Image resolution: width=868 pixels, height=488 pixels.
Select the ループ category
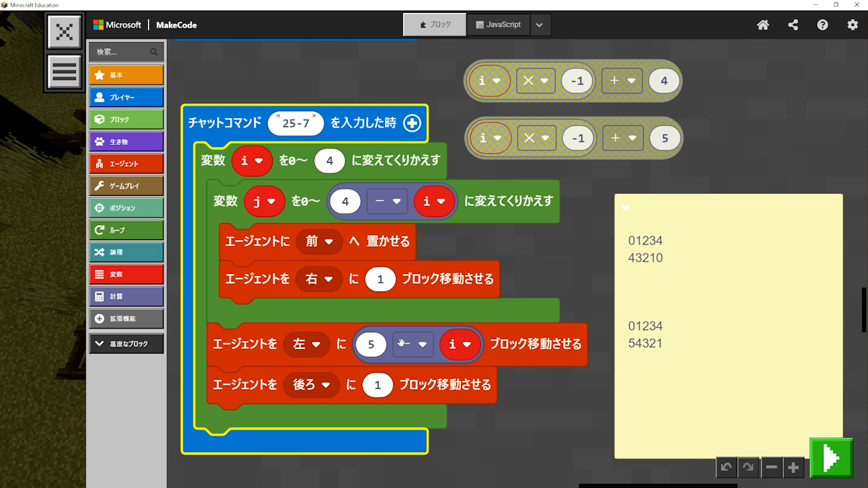126,230
